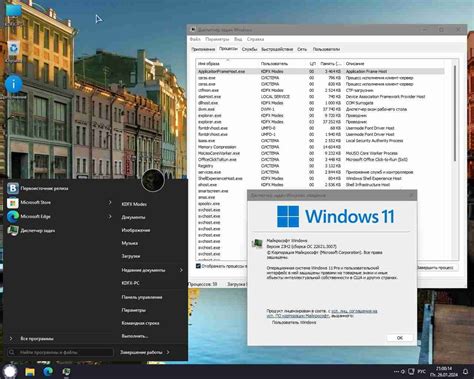Toggle Отображать процессы всех пользователей checkbox
The width and height of the screenshot is (474, 379).
[x=198, y=266]
